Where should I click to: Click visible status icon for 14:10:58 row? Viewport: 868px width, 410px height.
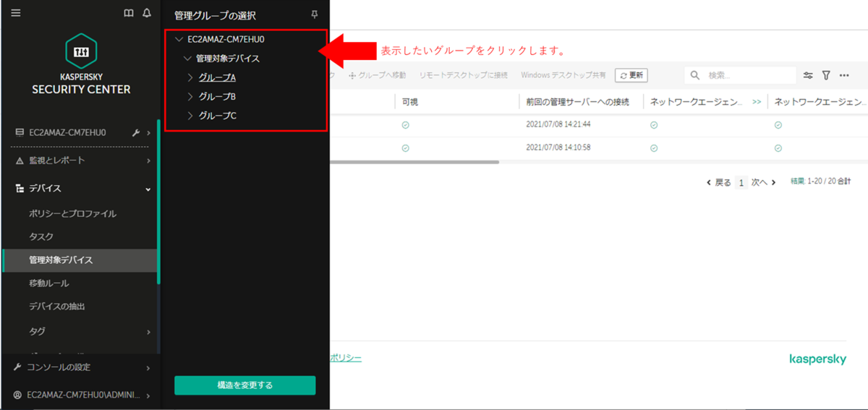click(x=406, y=148)
